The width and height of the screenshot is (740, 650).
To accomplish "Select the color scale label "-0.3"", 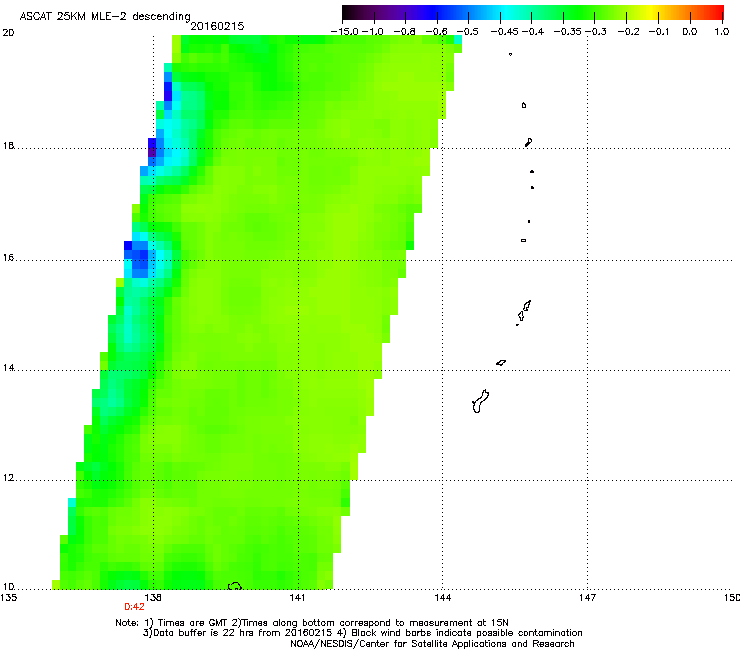I will [x=596, y=32].
